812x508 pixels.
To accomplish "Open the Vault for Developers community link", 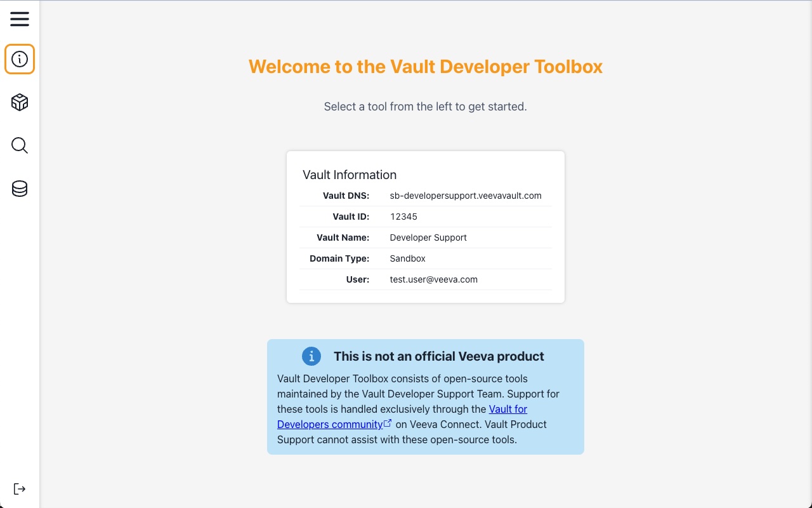I will tap(402, 417).
